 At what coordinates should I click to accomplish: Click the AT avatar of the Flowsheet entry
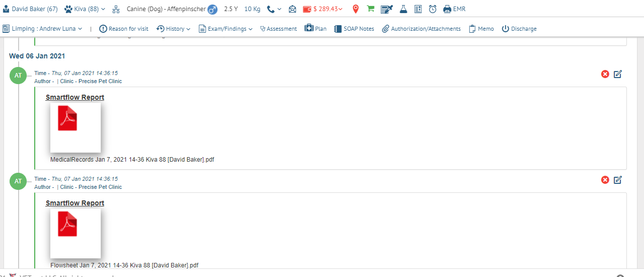(18, 181)
